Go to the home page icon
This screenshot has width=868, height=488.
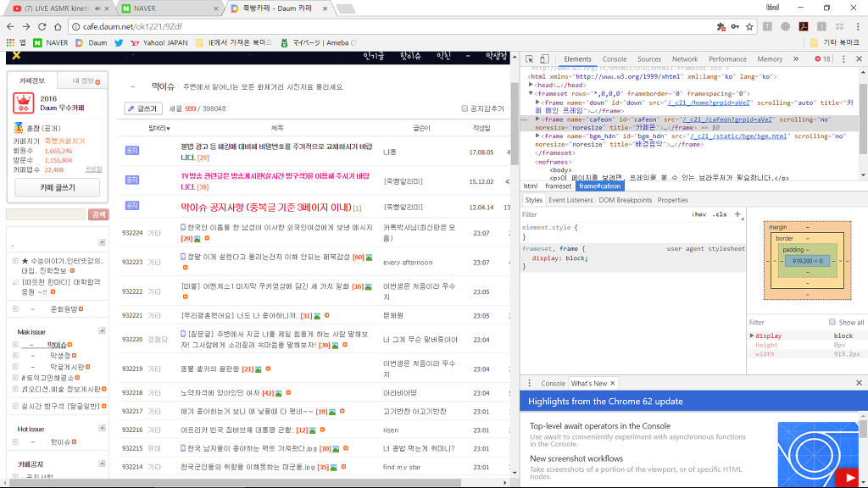point(58,26)
